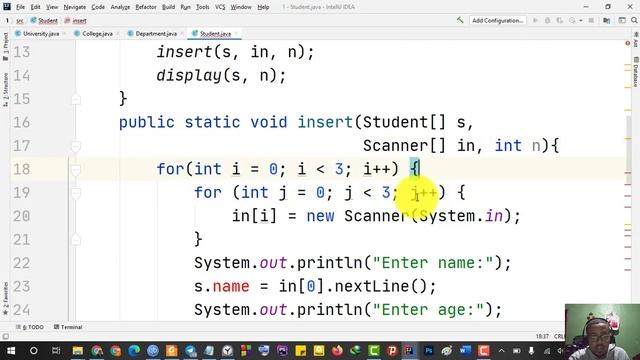This screenshot has height=360, width=640.
Task: Open dropdown arrow next to profiler icon
Action: (x=580, y=20)
